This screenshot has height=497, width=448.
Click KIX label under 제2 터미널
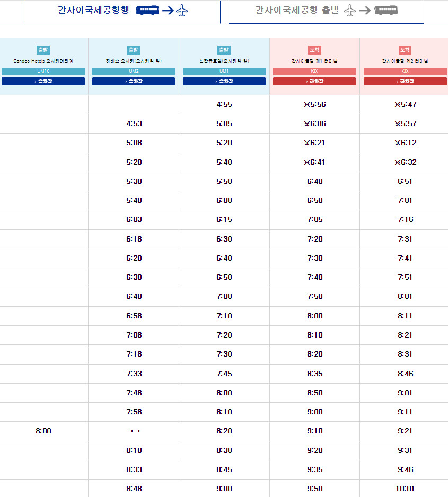click(405, 72)
